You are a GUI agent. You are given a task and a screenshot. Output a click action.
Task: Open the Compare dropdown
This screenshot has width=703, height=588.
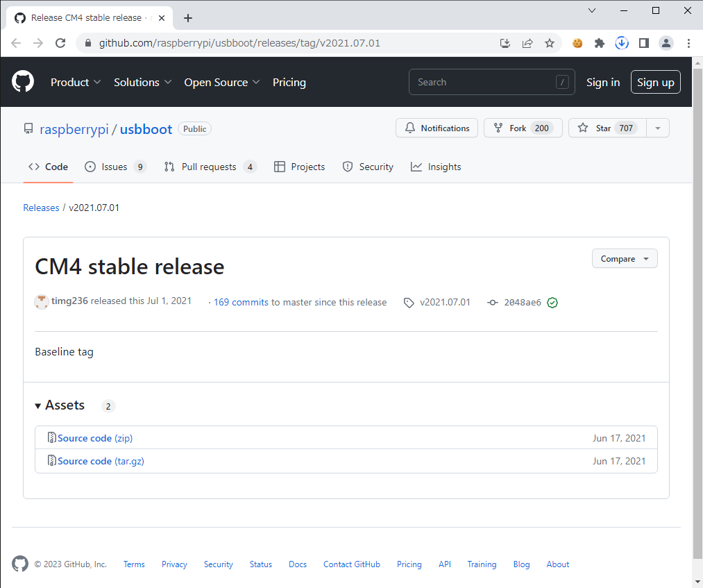click(625, 259)
